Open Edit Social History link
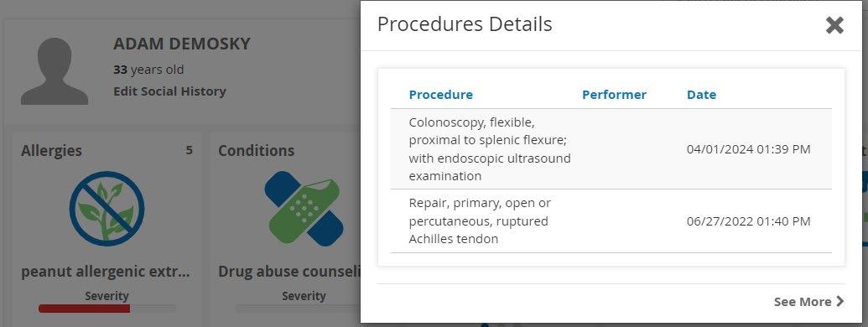Screen dimensions: 868x327 point(169,91)
